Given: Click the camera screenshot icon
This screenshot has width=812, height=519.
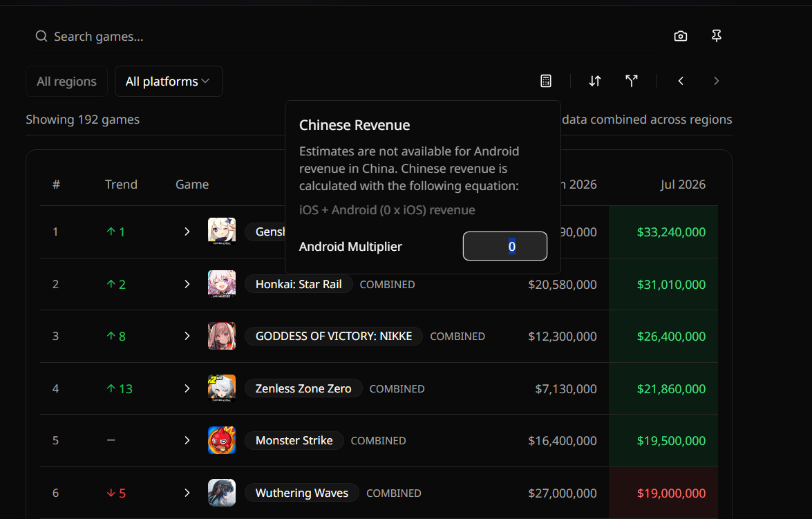Looking at the screenshot, I should [x=681, y=36].
